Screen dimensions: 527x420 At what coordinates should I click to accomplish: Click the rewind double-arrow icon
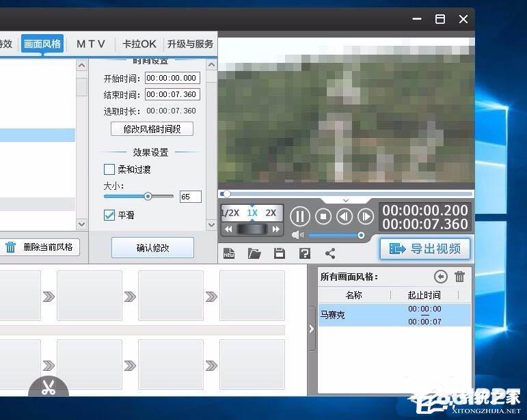tap(228, 229)
